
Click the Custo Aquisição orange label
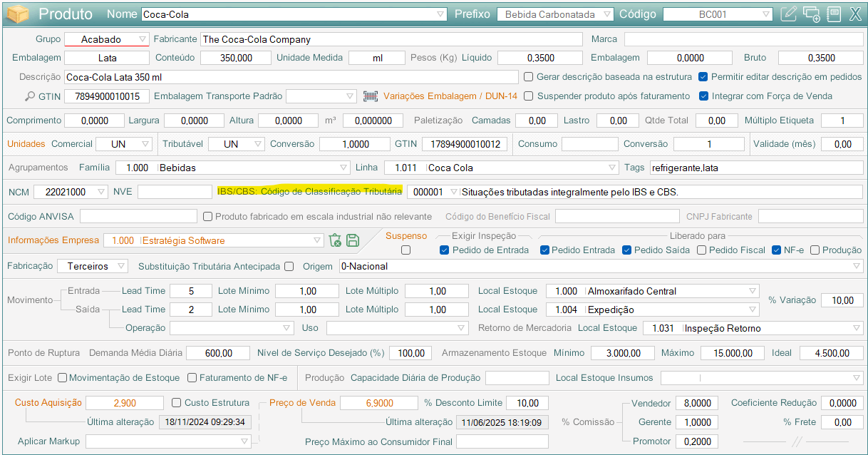point(48,403)
